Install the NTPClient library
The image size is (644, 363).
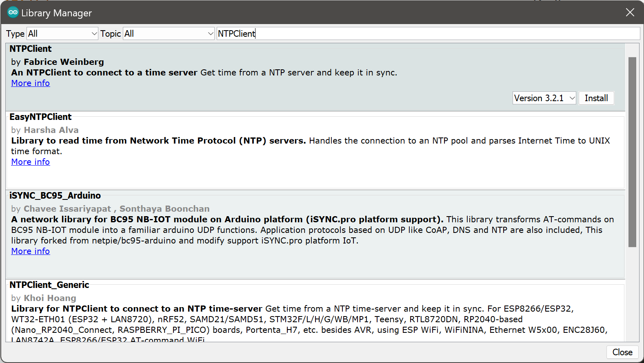click(596, 98)
